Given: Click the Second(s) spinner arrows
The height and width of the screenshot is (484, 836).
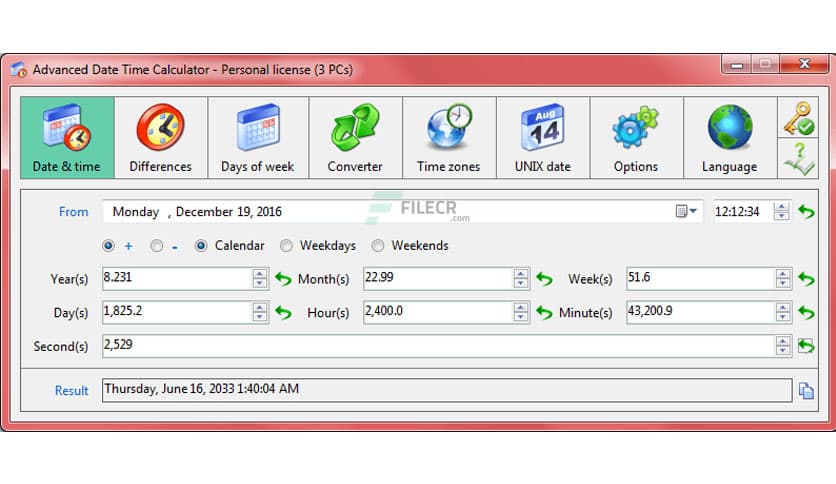Looking at the screenshot, I should coord(783,346).
